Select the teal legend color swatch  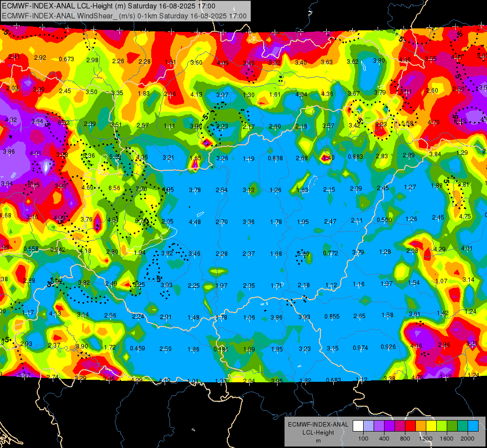(463, 426)
